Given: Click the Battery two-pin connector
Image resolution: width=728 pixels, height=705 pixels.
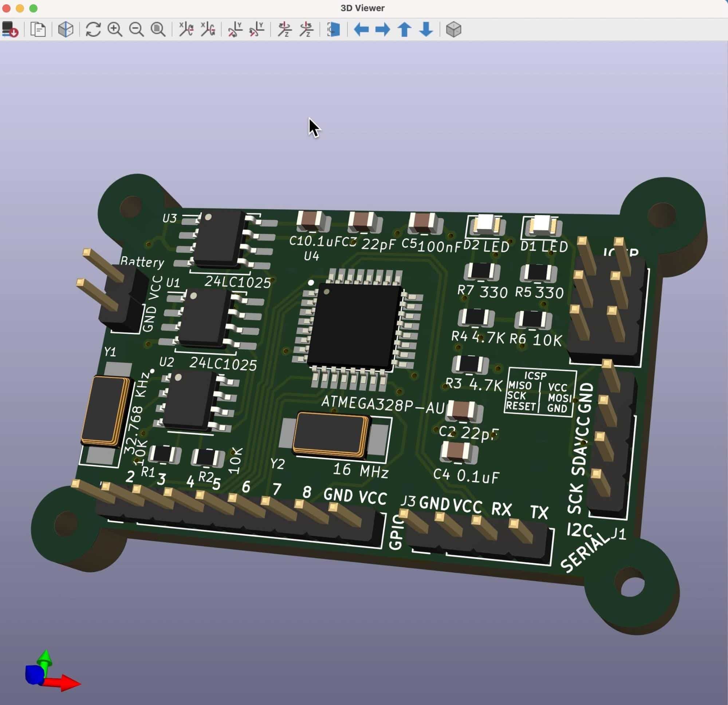Looking at the screenshot, I should coord(114,290).
